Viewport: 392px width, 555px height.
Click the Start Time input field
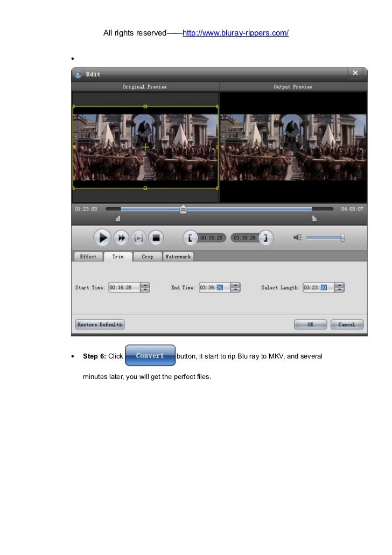[124, 287]
